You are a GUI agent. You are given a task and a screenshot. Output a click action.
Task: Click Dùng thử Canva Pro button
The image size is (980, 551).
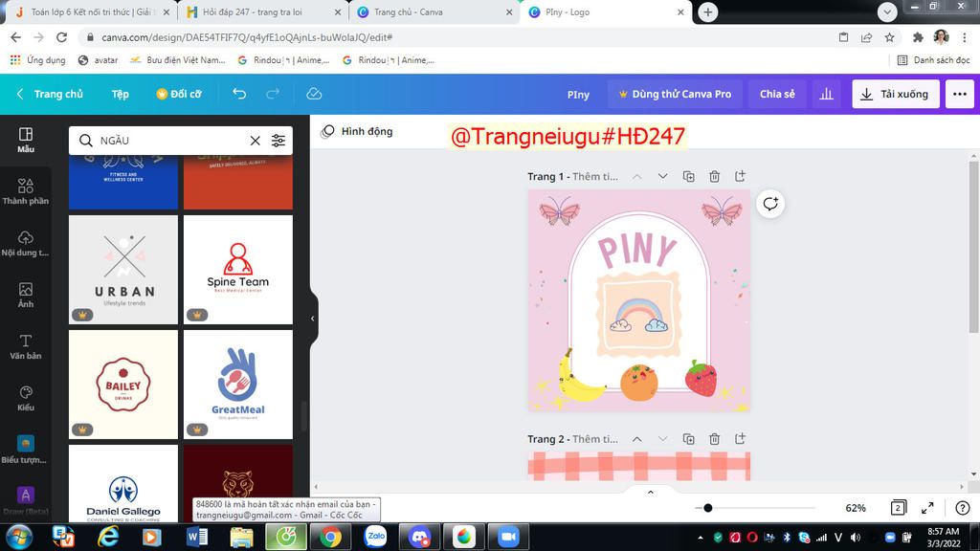675,94
